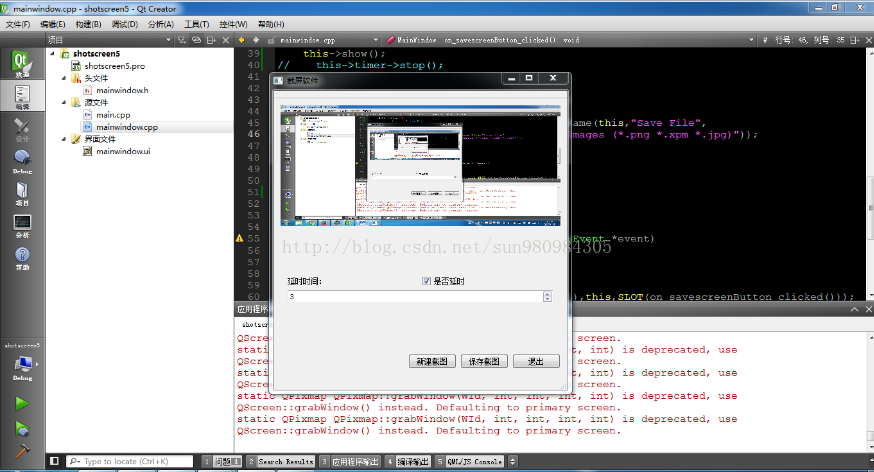Click the delay time input field
Viewport: 874px width, 472px height.
click(x=415, y=296)
